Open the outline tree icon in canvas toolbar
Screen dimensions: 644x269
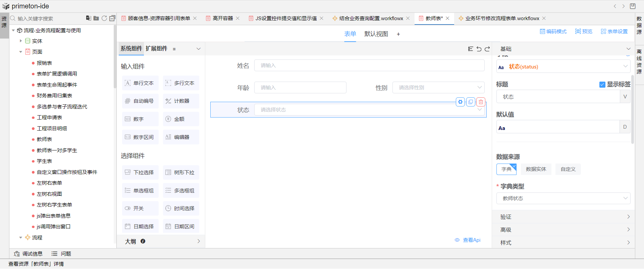(x=471, y=49)
